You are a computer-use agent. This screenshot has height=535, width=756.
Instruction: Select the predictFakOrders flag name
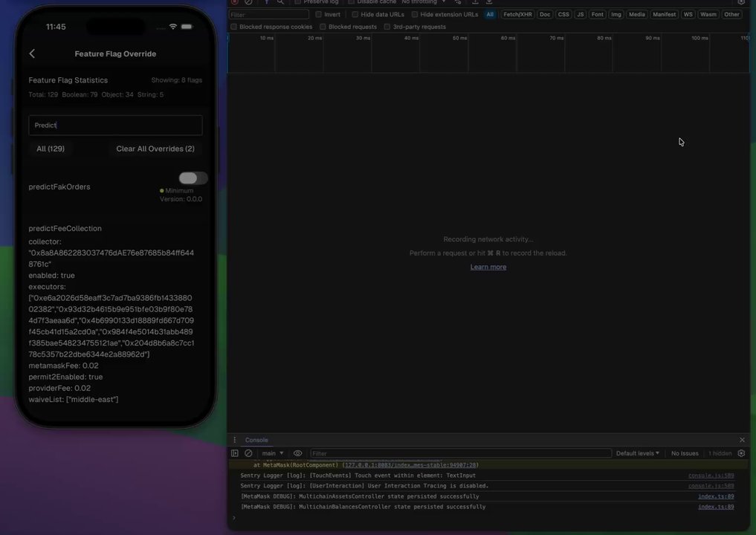click(59, 187)
